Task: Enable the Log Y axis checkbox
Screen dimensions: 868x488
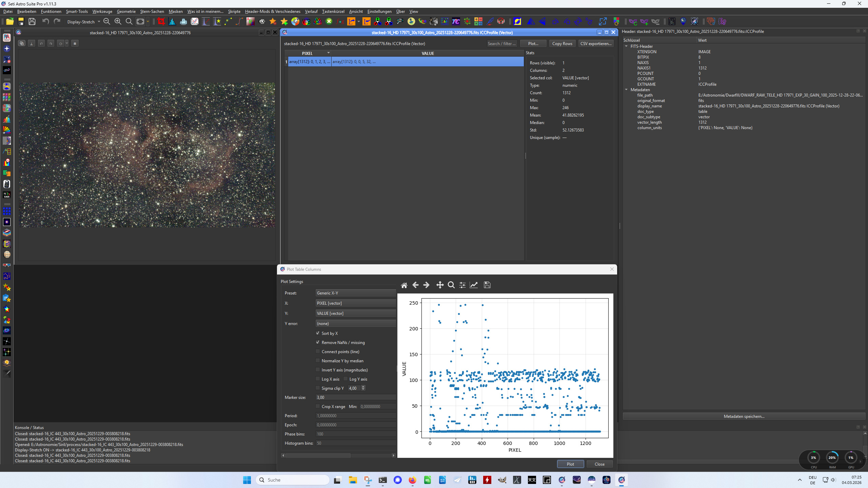Action: tap(346, 379)
